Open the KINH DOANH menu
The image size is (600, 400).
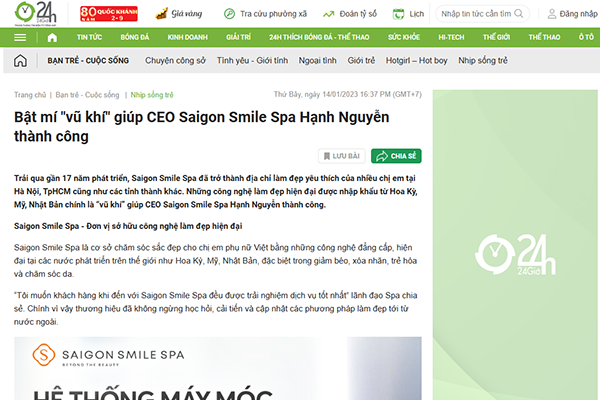(x=188, y=37)
